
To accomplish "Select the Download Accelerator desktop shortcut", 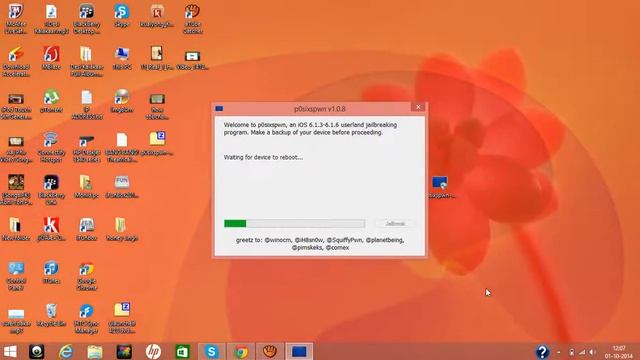I will (x=16, y=61).
